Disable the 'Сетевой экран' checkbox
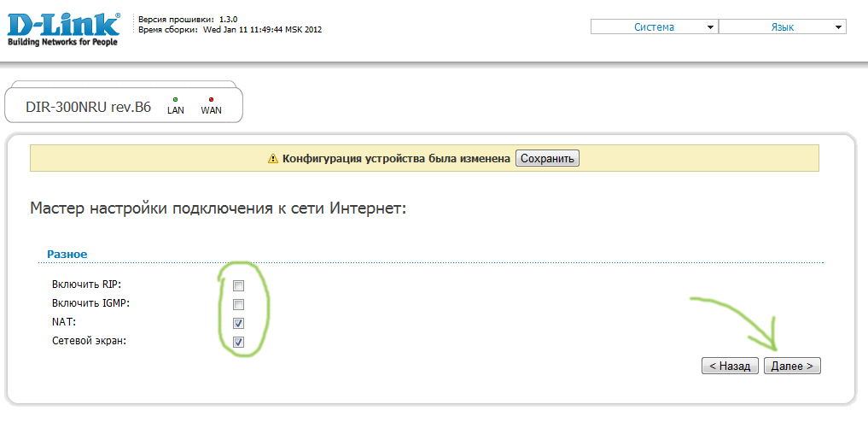Image resolution: width=868 pixels, height=434 pixels. 239,342
